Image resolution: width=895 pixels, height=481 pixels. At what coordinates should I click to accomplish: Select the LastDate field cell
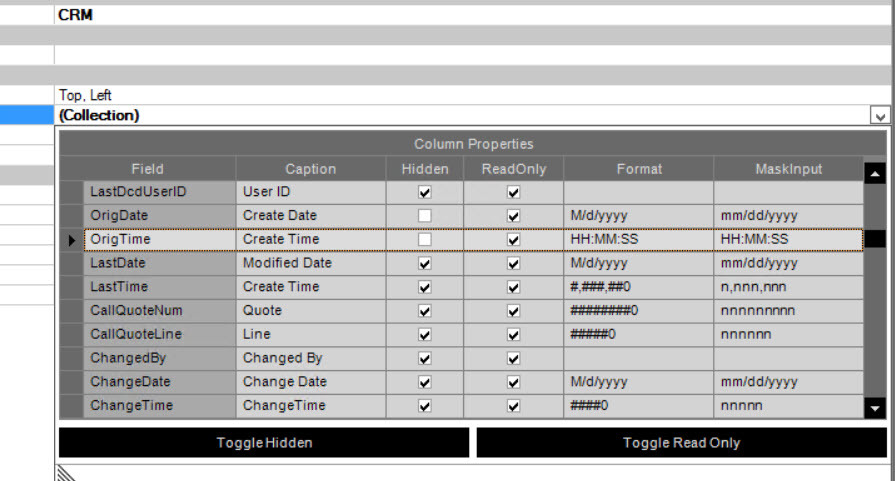click(x=160, y=264)
